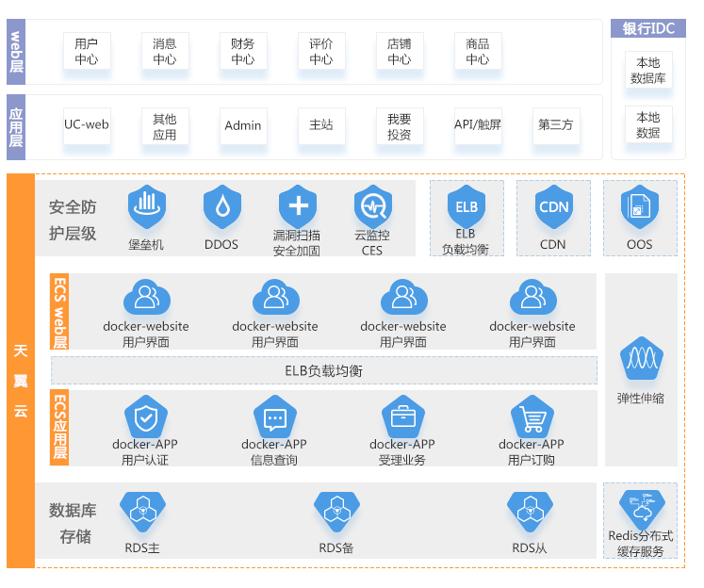Click the 我要投资 box
704x588 pixels.
coord(400,125)
